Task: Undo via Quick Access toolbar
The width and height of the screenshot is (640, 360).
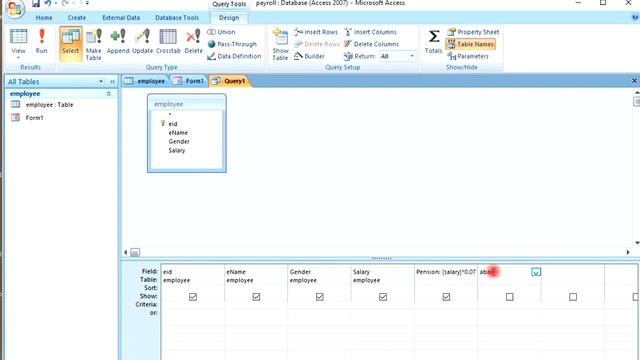Action: click(x=48, y=3)
